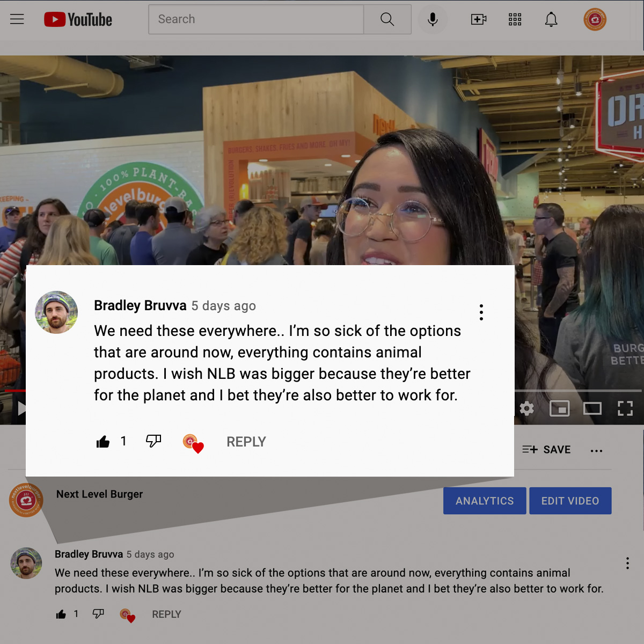644x644 pixels.
Task: Open Bradley Bruvva name in enlarged comment
Action: click(x=140, y=305)
